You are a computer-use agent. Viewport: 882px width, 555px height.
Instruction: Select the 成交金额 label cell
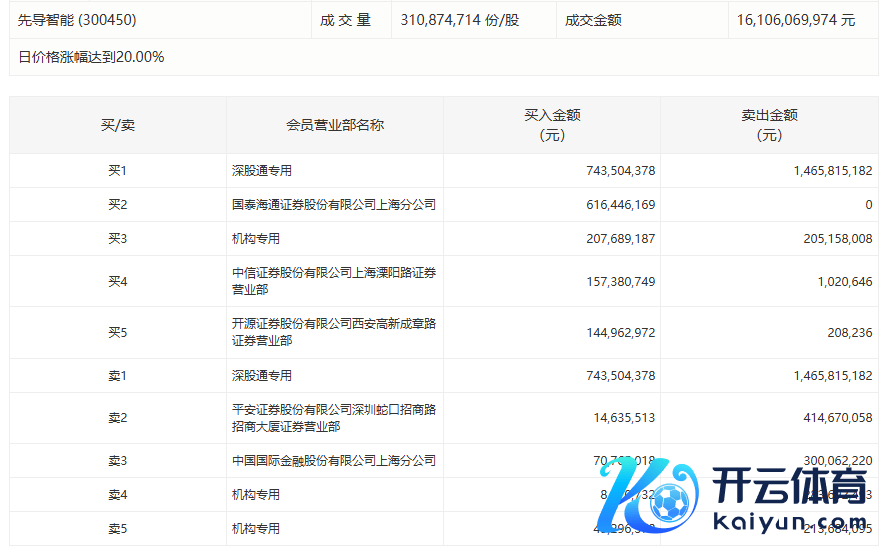(593, 20)
